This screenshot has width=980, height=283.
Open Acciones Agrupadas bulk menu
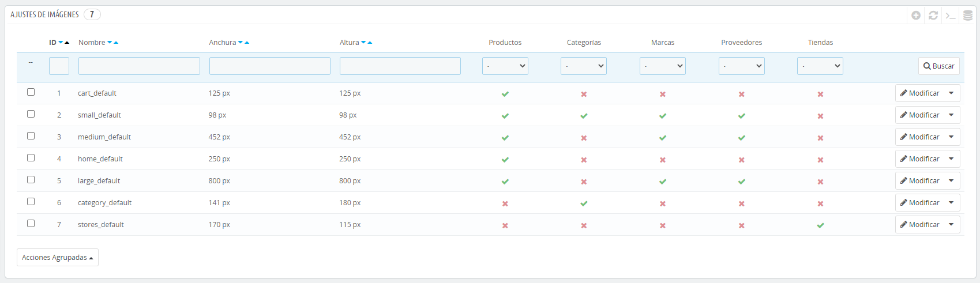(x=58, y=258)
